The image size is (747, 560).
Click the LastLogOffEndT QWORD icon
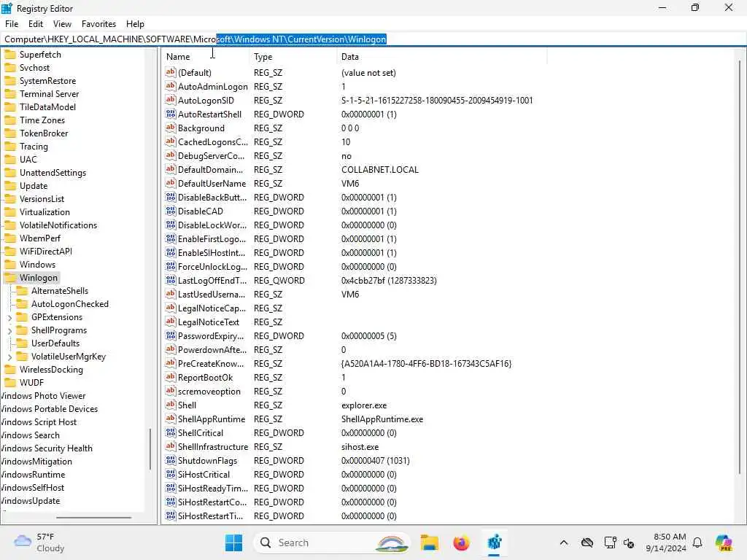[171, 280]
